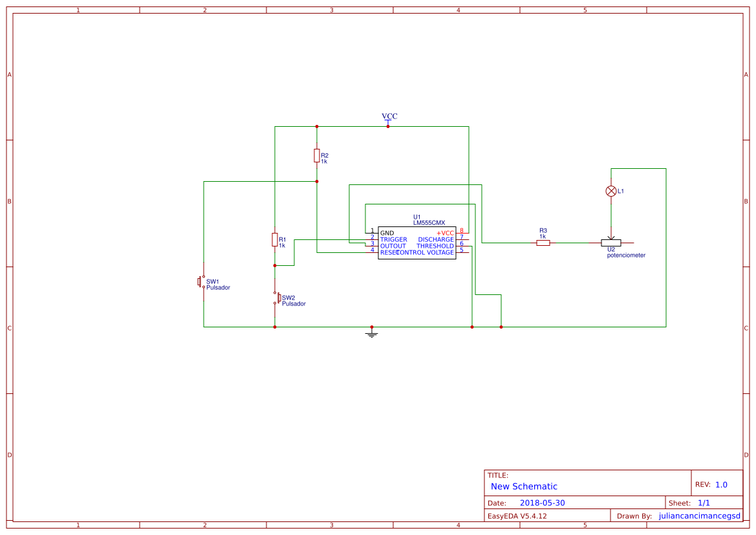Click the L1 lamp label
Screen dimensions: 756x535
(x=621, y=191)
